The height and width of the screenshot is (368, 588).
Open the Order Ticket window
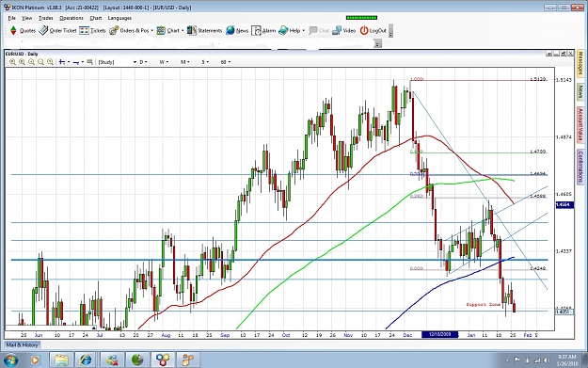click(x=57, y=31)
